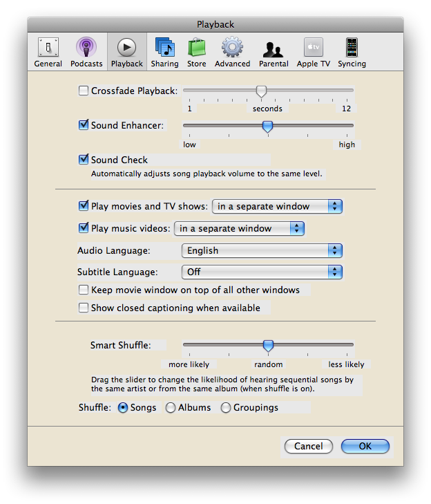
Task: Click the "high" Sound Enhancer label
Action: click(x=347, y=144)
